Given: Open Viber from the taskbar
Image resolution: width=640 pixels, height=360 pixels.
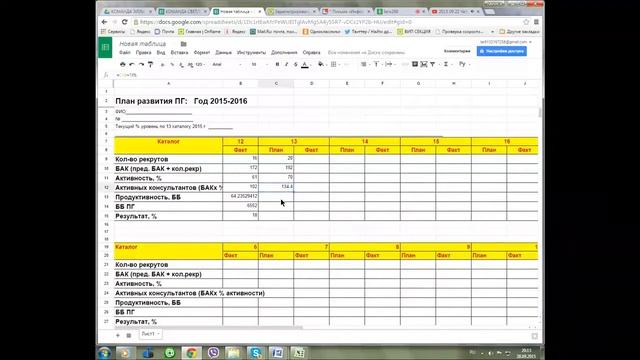Looking at the screenshot, I should pos(213,353).
